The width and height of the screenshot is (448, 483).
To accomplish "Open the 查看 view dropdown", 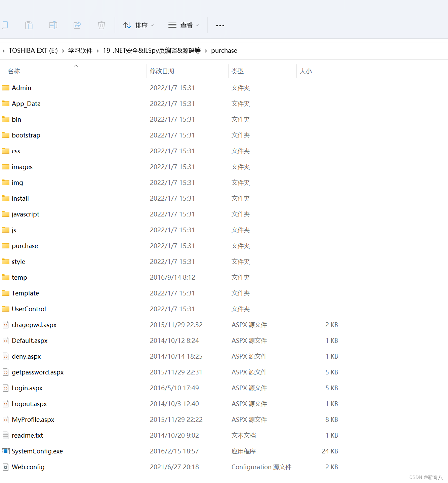I will [184, 25].
